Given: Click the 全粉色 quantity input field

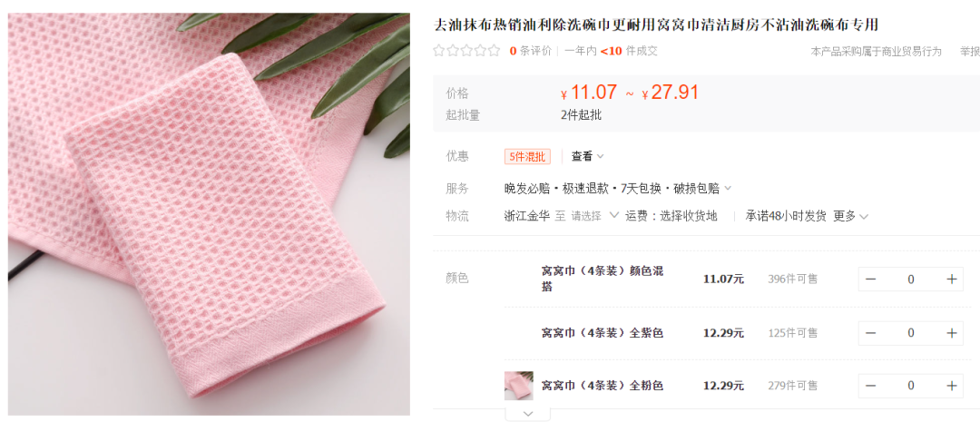Looking at the screenshot, I should tap(911, 386).
